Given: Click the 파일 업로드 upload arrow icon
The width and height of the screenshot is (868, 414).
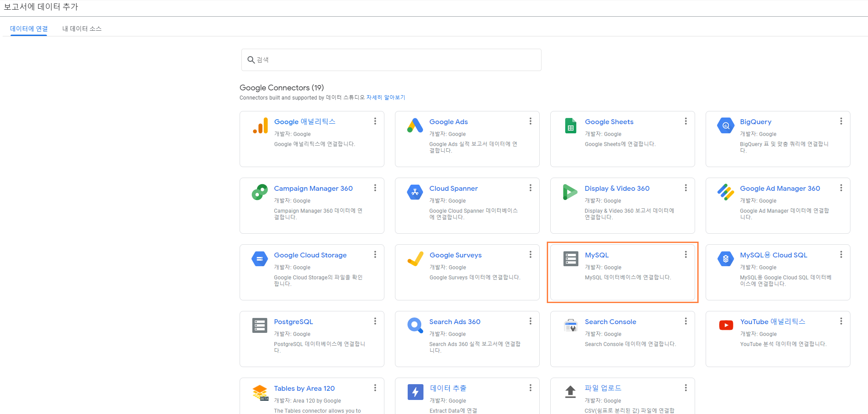Looking at the screenshot, I should tap(570, 392).
